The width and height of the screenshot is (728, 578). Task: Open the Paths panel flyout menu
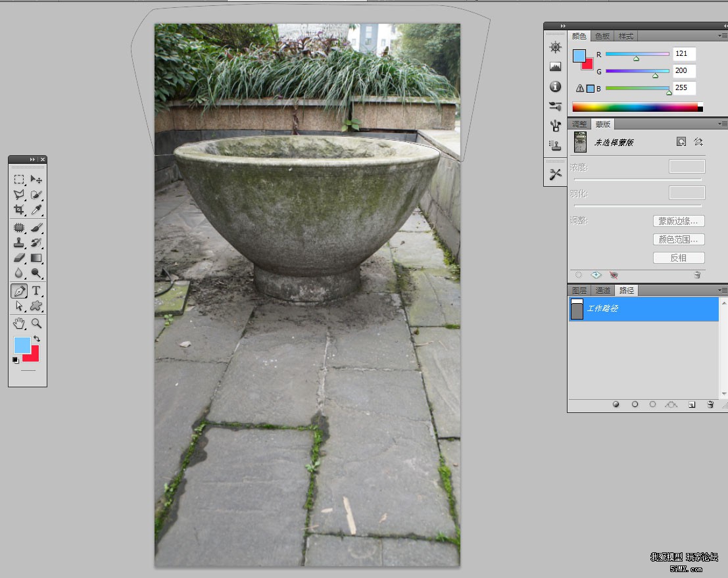(723, 290)
